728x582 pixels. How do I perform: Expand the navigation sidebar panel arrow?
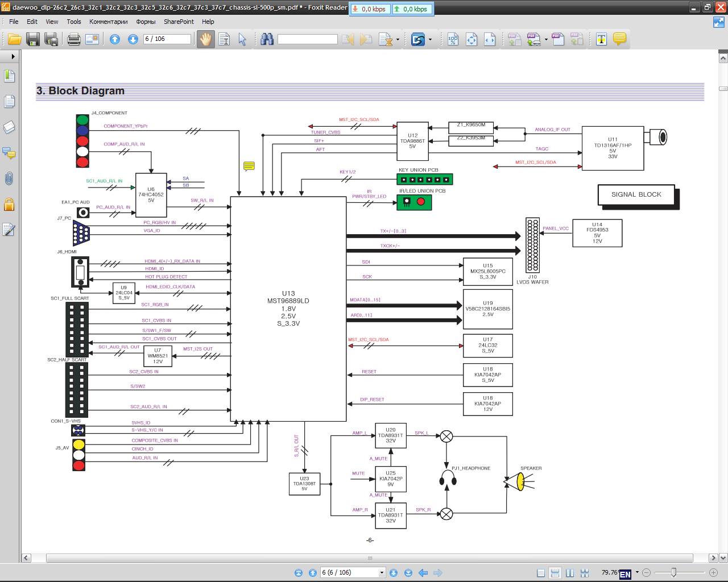pyautogui.click(x=13, y=56)
